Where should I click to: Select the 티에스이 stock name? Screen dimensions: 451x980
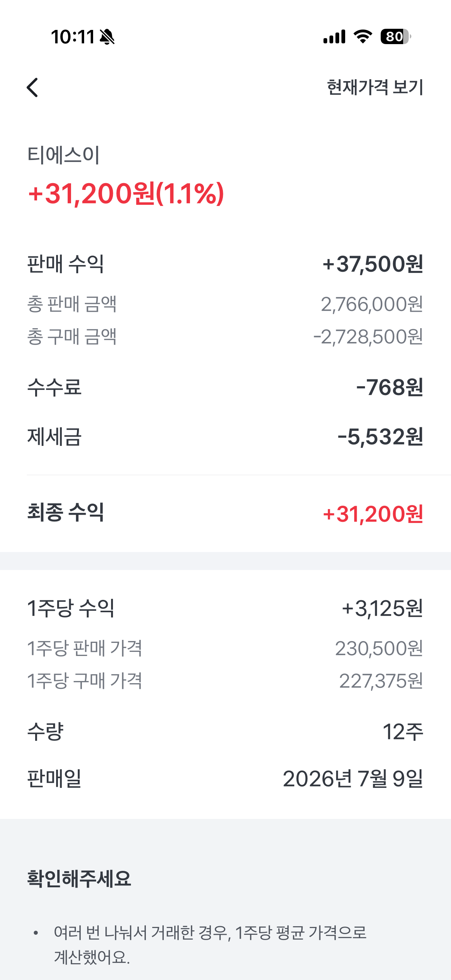coord(64,155)
